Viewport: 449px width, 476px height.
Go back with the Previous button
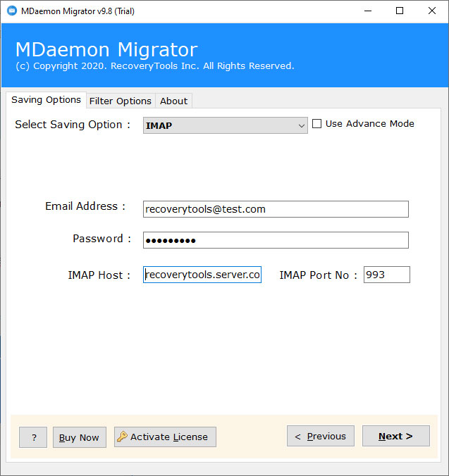321,436
